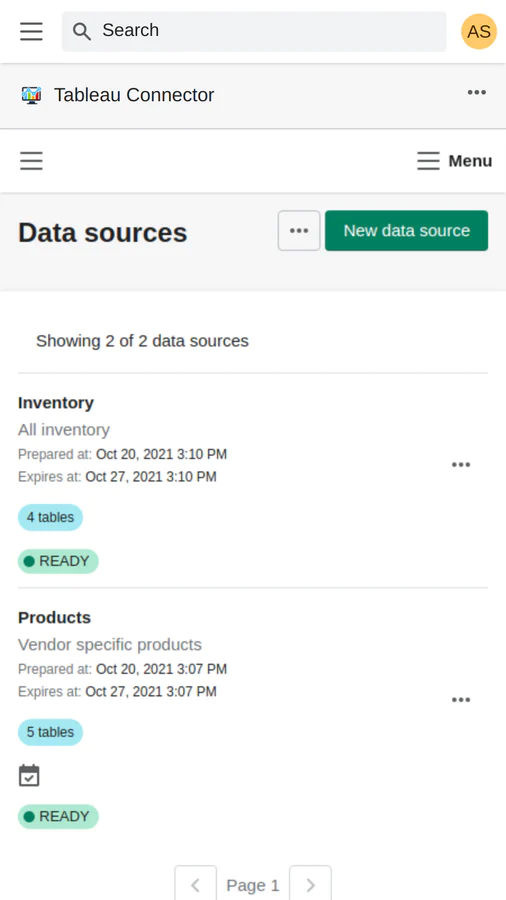Open Tableau Connector three-dot options
The width and height of the screenshot is (506, 900).
point(476,92)
